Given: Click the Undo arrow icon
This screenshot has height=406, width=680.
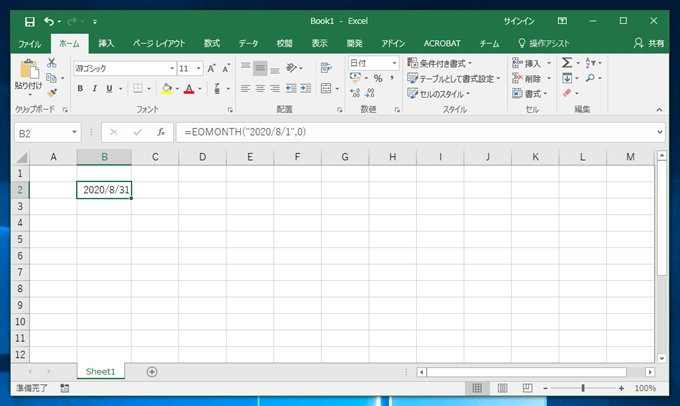Looking at the screenshot, I should (49, 21).
